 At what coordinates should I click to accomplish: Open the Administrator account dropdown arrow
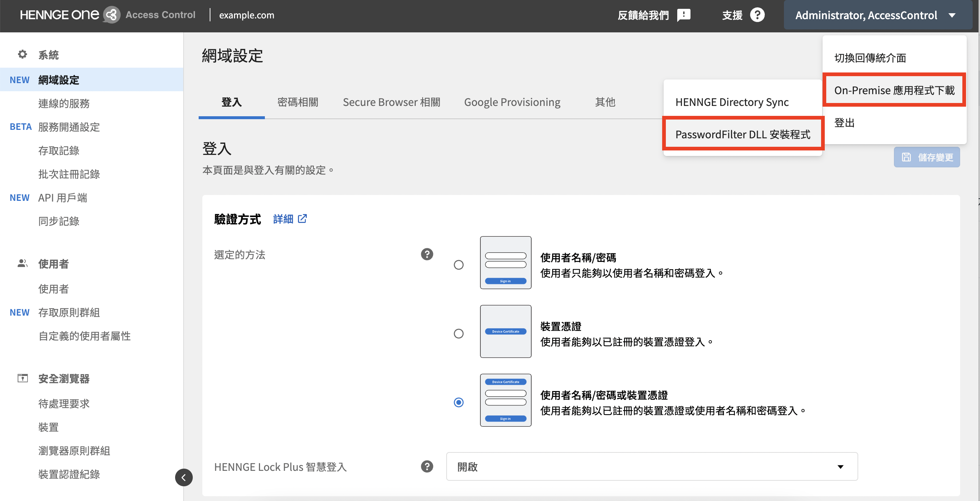952,15
